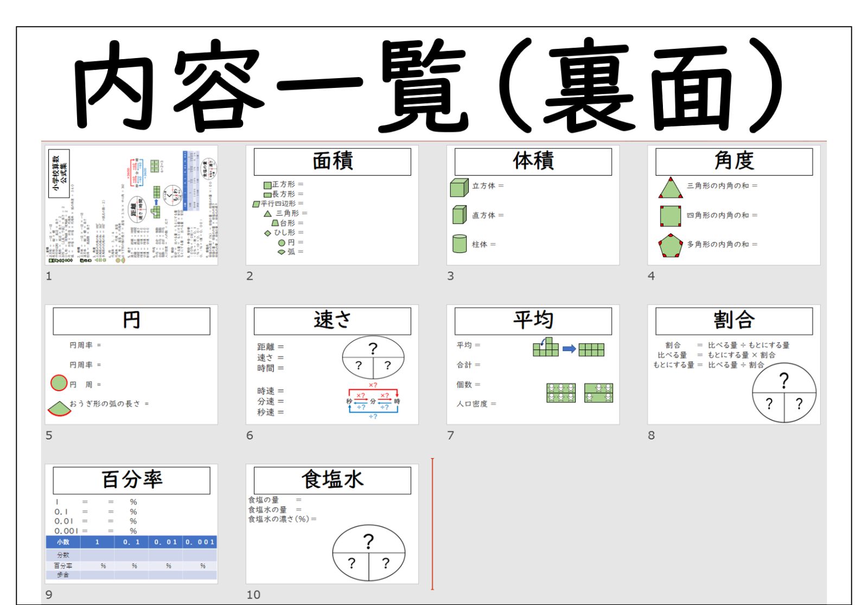Image resolution: width=868 pixels, height=605 pixels.
Task: Click the 割合 title box
Action: click(734, 321)
